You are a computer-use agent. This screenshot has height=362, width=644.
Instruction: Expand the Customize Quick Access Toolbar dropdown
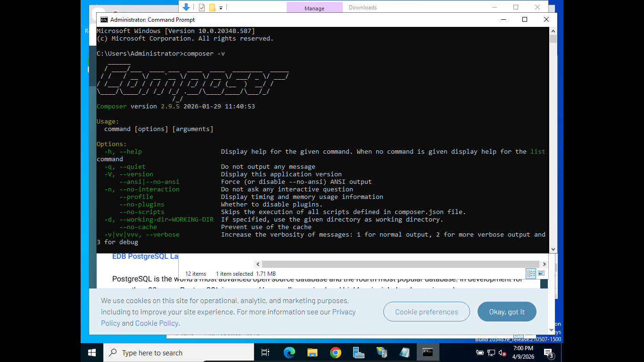pyautogui.click(x=221, y=7)
